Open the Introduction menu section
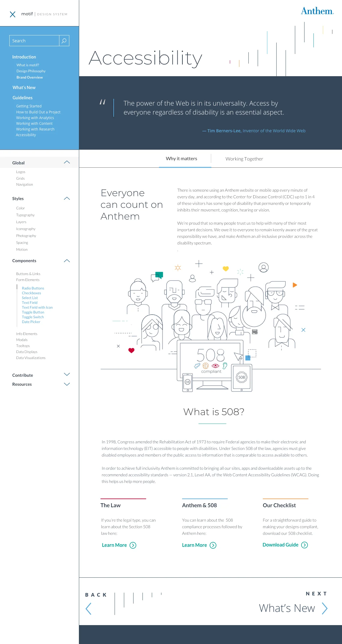 tap(24, 57)
